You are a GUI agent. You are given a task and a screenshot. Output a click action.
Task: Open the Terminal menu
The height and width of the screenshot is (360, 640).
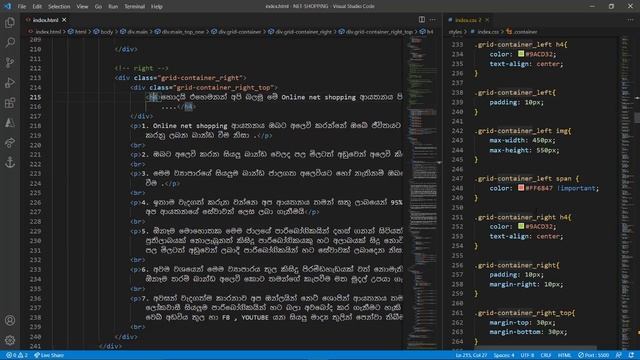pos(135,7)
